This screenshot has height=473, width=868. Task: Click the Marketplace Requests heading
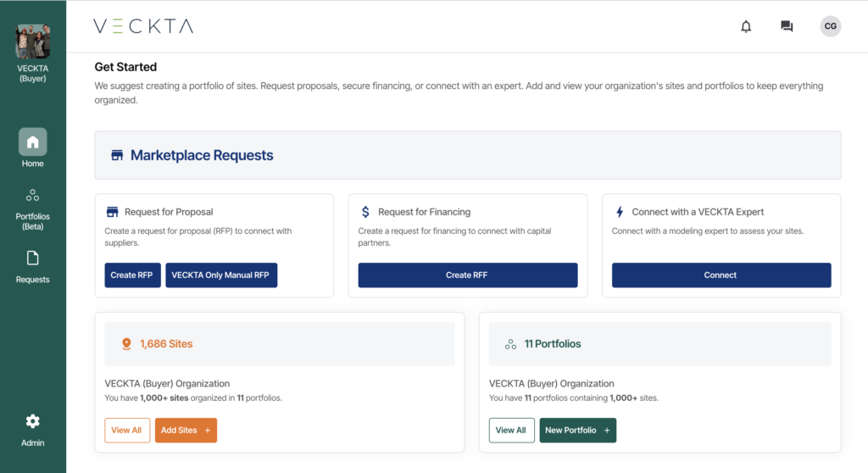[202, 155]
